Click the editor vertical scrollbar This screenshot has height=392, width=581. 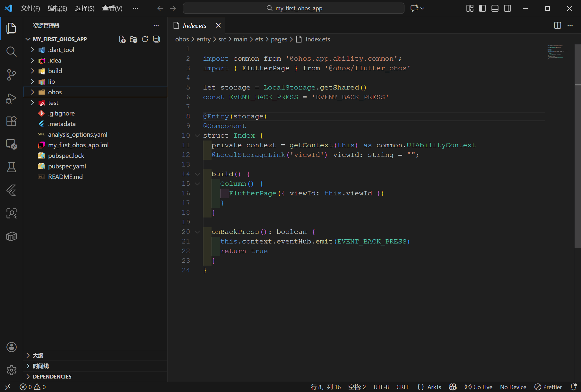tap(578, 146)
